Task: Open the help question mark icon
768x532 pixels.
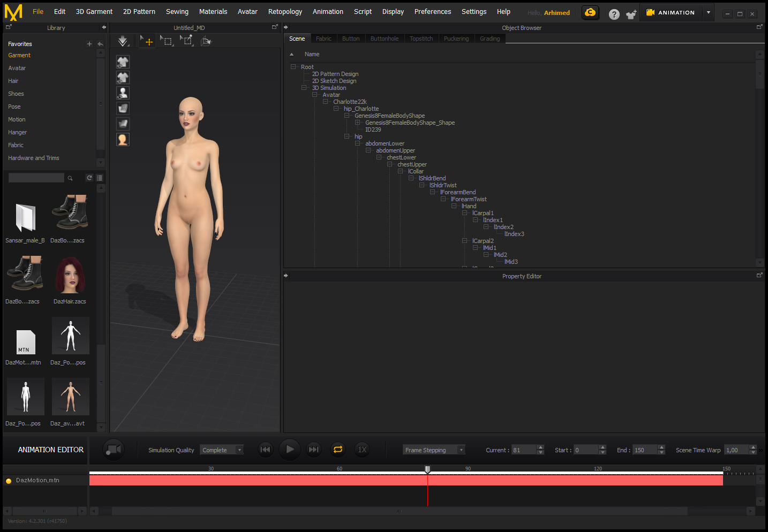Action: pyautogui.click(x=614, y=14)
